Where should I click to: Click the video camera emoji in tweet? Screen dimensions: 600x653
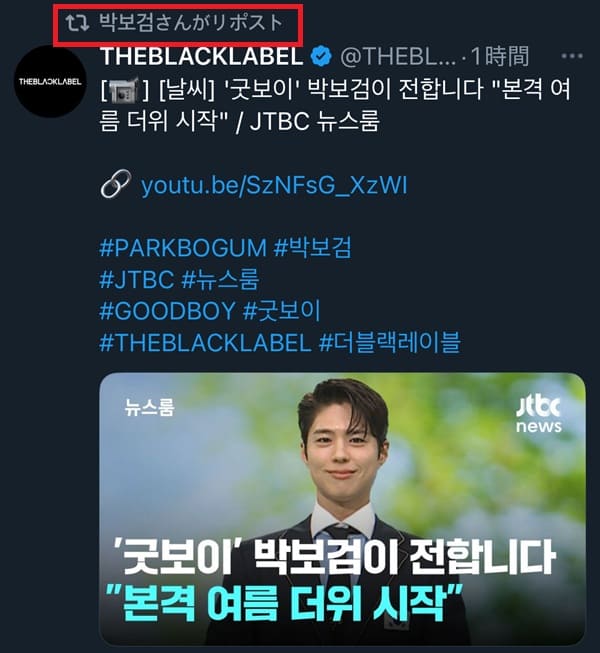click(124, 90)
